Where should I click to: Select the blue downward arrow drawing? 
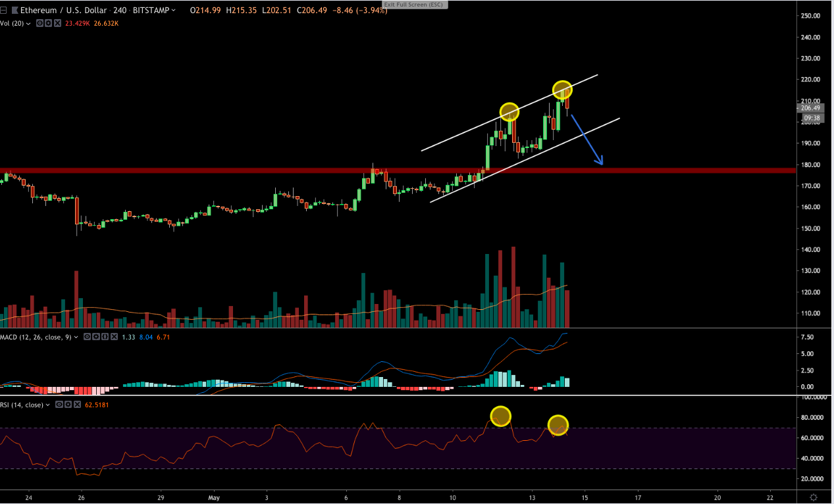click(x=586, y=139)
